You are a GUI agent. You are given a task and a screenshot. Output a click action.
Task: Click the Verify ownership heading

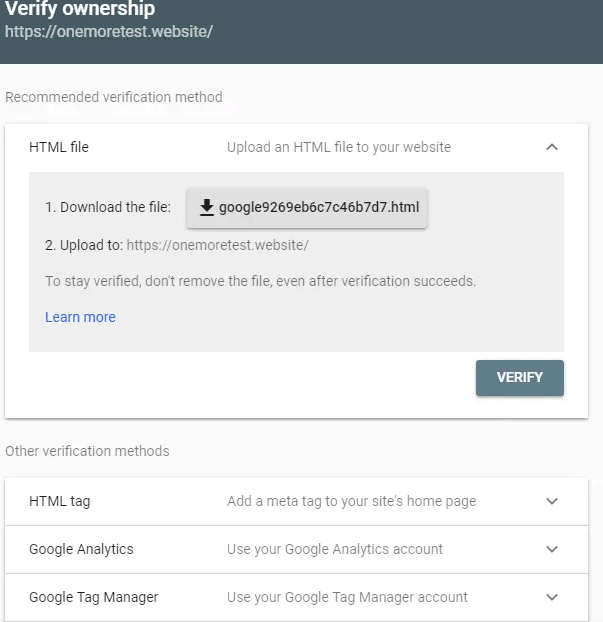80,8
